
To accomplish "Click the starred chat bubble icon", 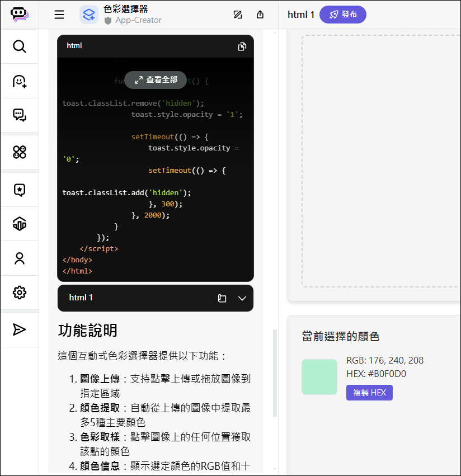I will point(20,190).
